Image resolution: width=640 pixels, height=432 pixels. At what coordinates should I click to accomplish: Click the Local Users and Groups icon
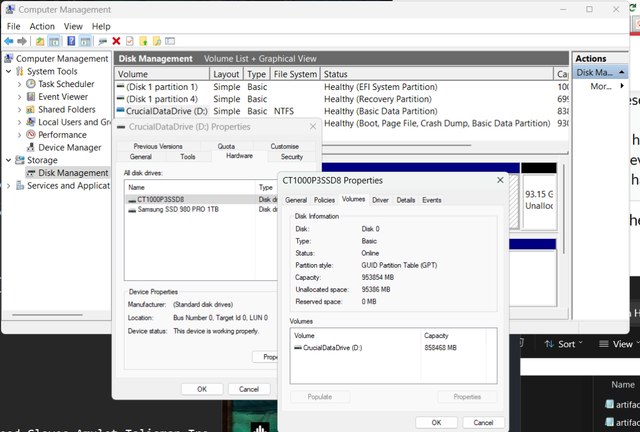[x=31, y=122]
